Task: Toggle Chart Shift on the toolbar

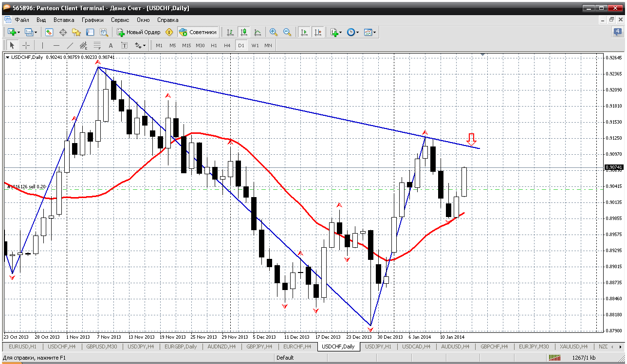Action: click(318, 32)
